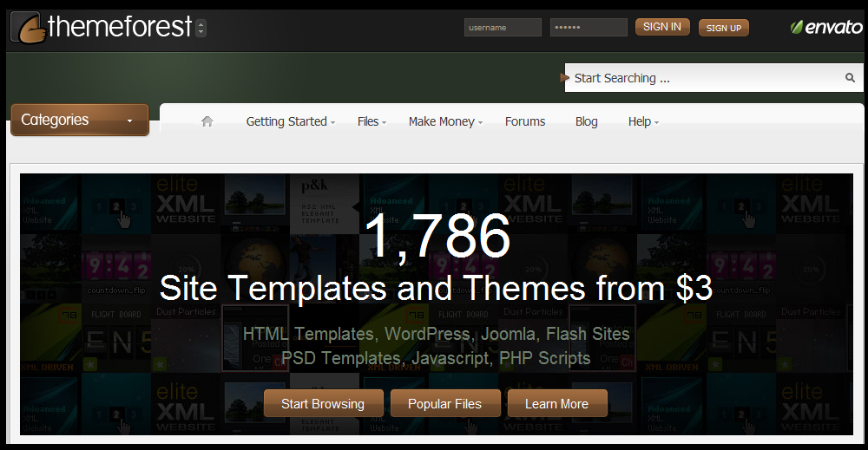Focus the password field

(x=589, y=27)
